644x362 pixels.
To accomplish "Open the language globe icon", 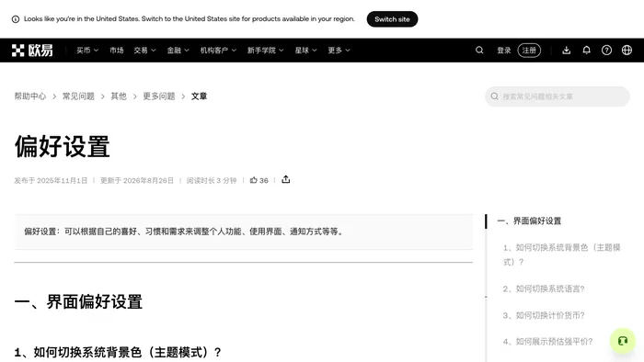I will pos(627,50).
